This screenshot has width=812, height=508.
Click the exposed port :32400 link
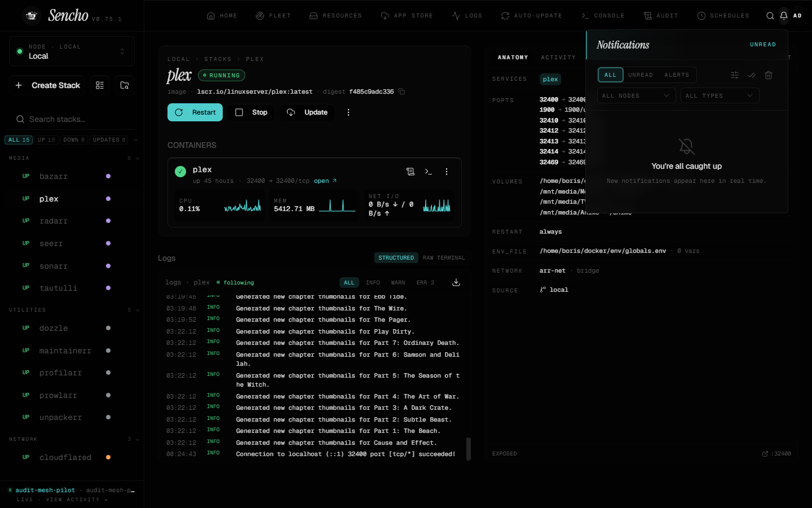point(776,454)
